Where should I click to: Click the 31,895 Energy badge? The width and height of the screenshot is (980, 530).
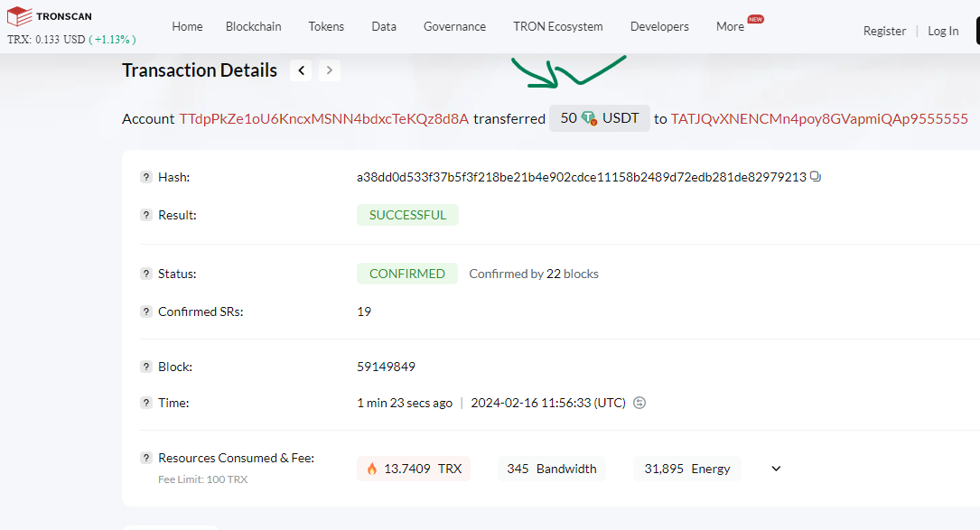coord(687,469)
